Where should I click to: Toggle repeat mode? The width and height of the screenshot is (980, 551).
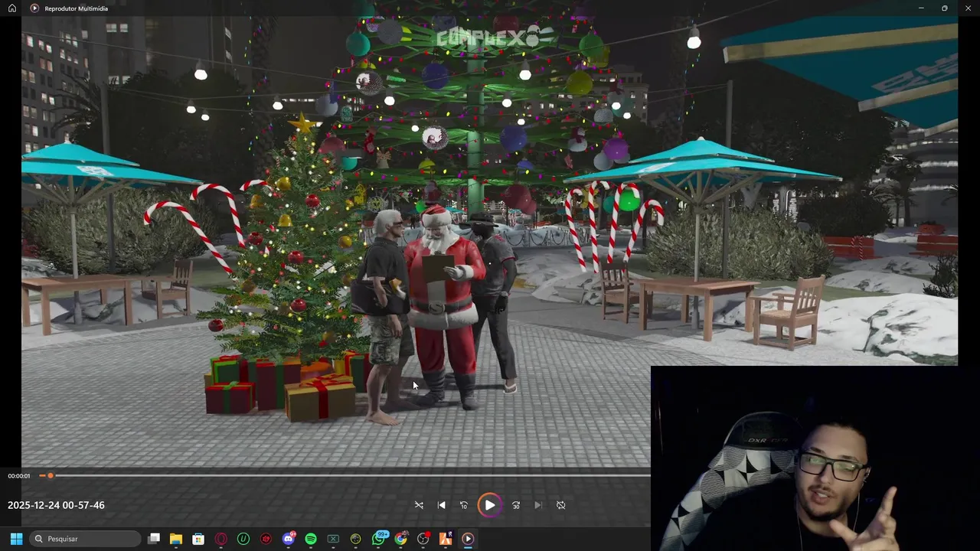561,505
